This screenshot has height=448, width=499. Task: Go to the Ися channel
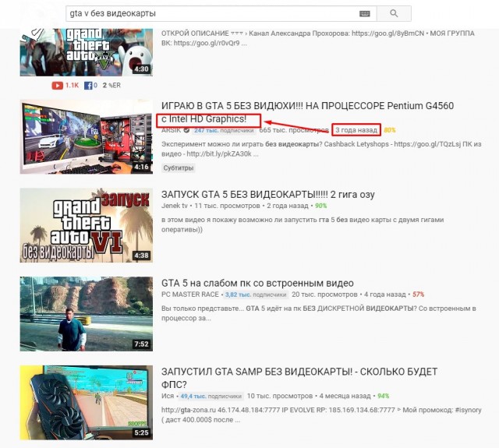tap(168, 396)
